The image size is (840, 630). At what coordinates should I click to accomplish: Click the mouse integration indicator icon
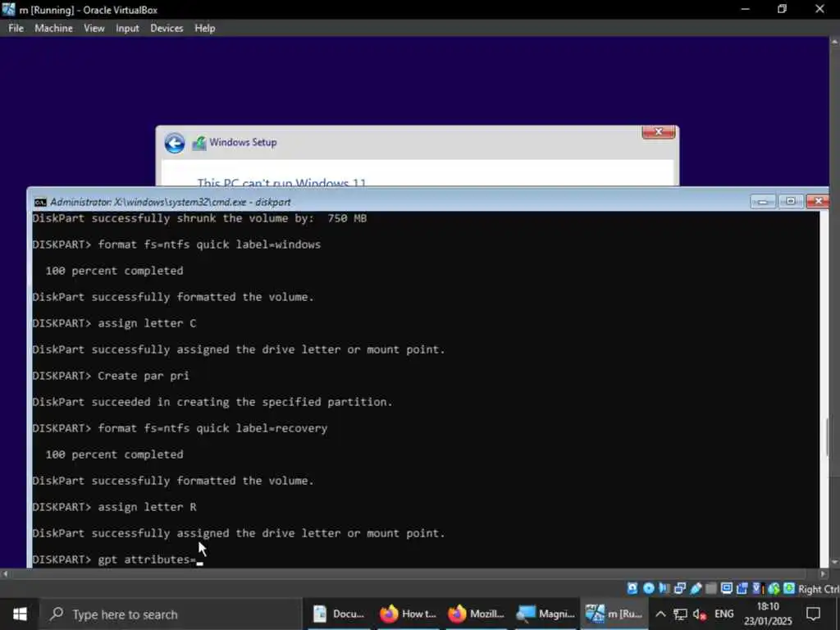pos(774,588)
